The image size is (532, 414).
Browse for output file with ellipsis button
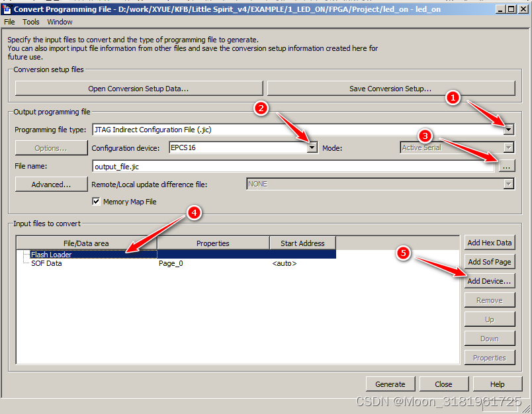(x=506, y=166)
